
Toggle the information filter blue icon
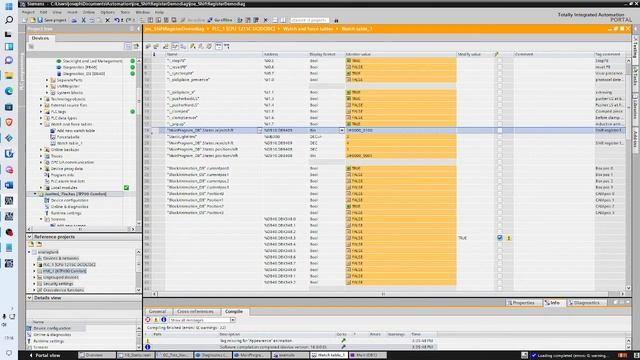[x=164, y=320]
